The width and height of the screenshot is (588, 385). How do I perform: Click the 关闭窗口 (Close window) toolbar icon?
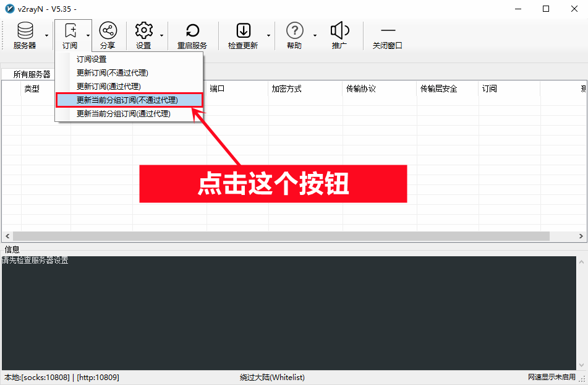pos(388,35)
